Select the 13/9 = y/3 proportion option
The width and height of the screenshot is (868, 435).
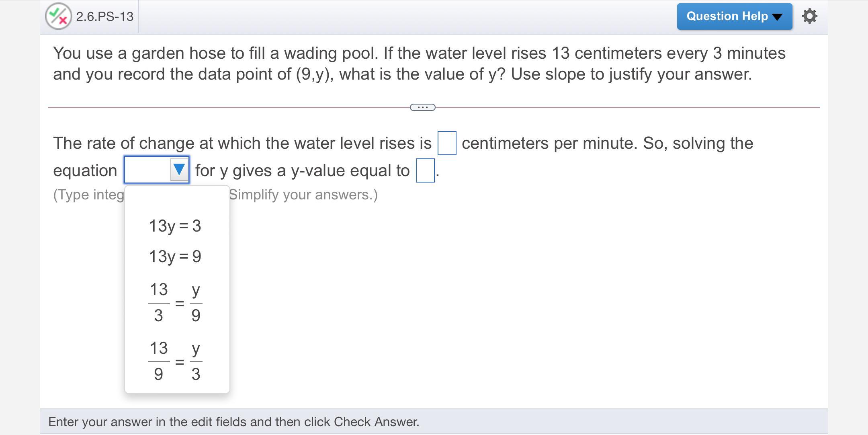175,361
